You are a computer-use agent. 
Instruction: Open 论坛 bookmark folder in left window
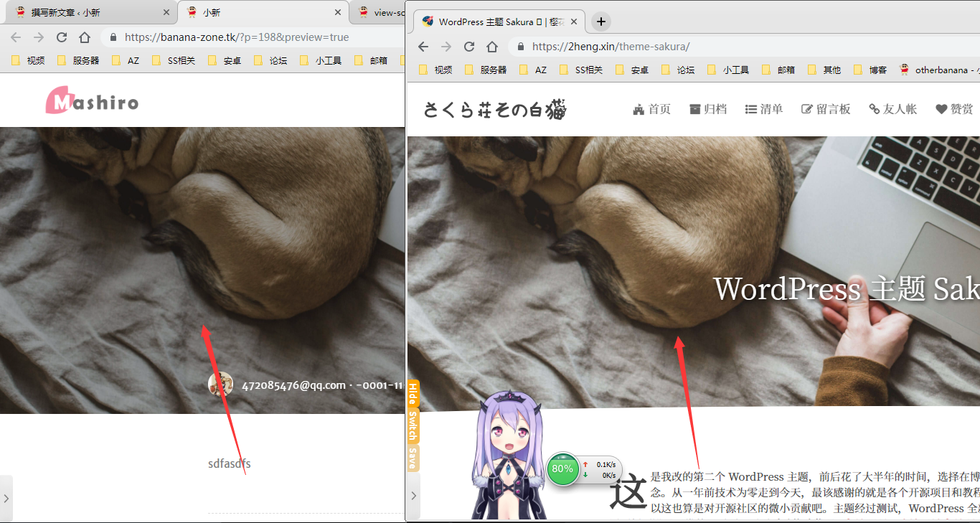(270, 61)
